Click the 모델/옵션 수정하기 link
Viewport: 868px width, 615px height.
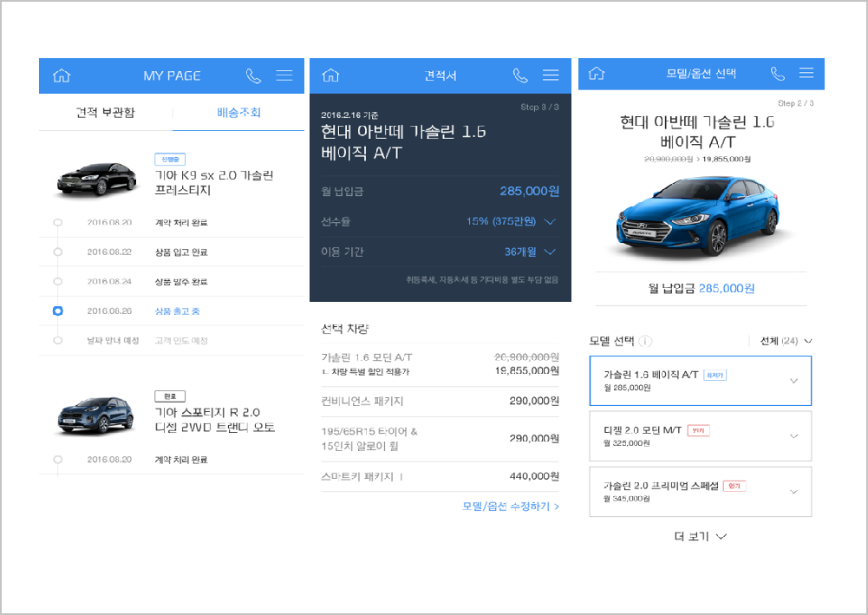tap(511, 507)
